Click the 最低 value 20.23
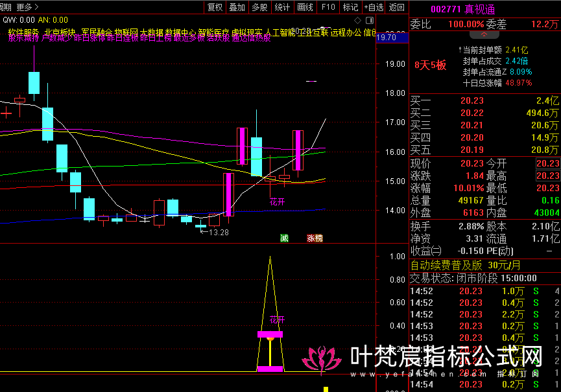This screenshot has height=392, width=561. click(548, 189)
